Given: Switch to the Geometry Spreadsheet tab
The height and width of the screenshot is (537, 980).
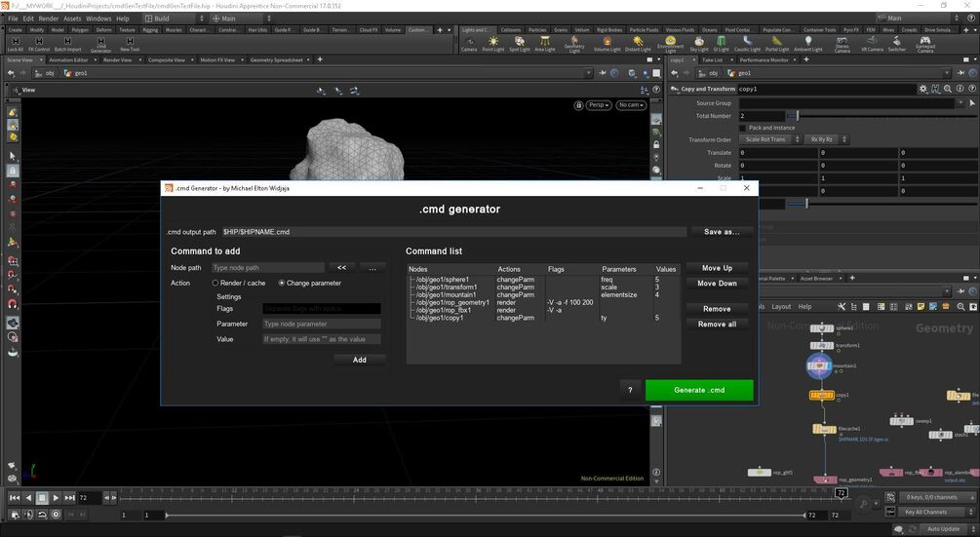Looking at the screenshot, I should pyautogui.click(x=276, y=60).
